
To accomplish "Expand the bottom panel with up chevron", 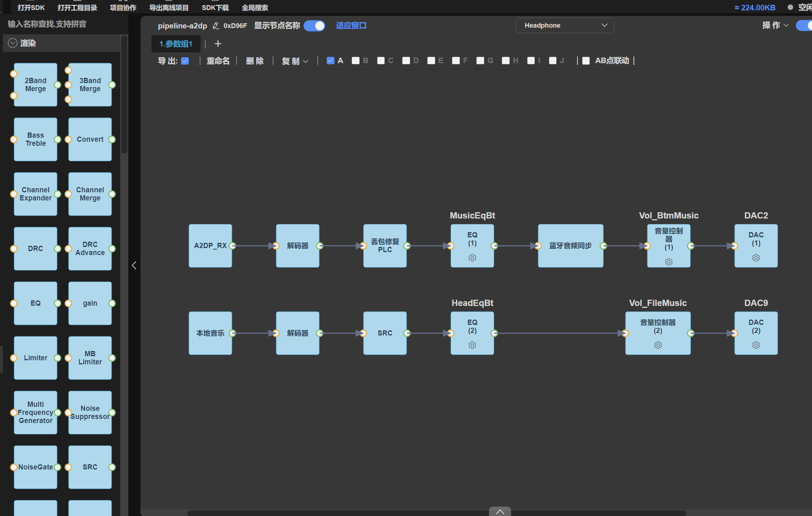I will (500, 512).
